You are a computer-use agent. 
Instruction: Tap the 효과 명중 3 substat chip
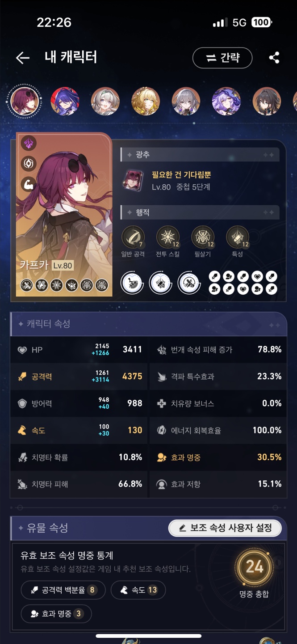pos(56,614)
